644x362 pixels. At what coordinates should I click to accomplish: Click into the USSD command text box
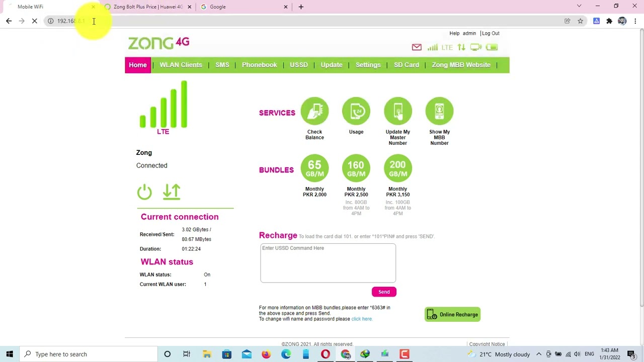[x=328, y=263]
